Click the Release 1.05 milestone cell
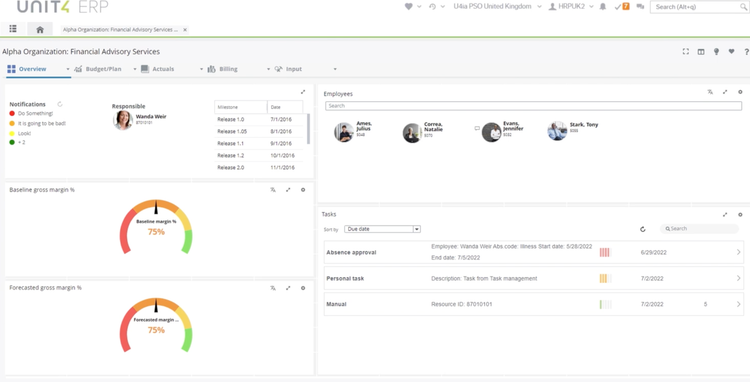Viewport: 750px width, 382px height. coord(241,131)
